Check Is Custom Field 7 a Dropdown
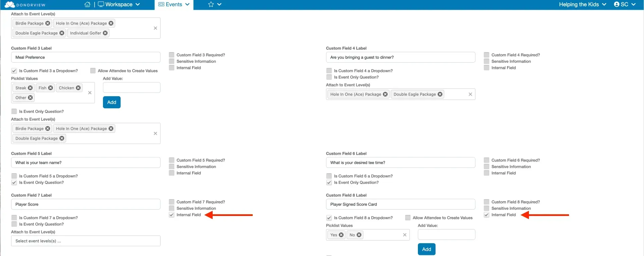Viewport: 644px width, 256px height. click(14, 218)
